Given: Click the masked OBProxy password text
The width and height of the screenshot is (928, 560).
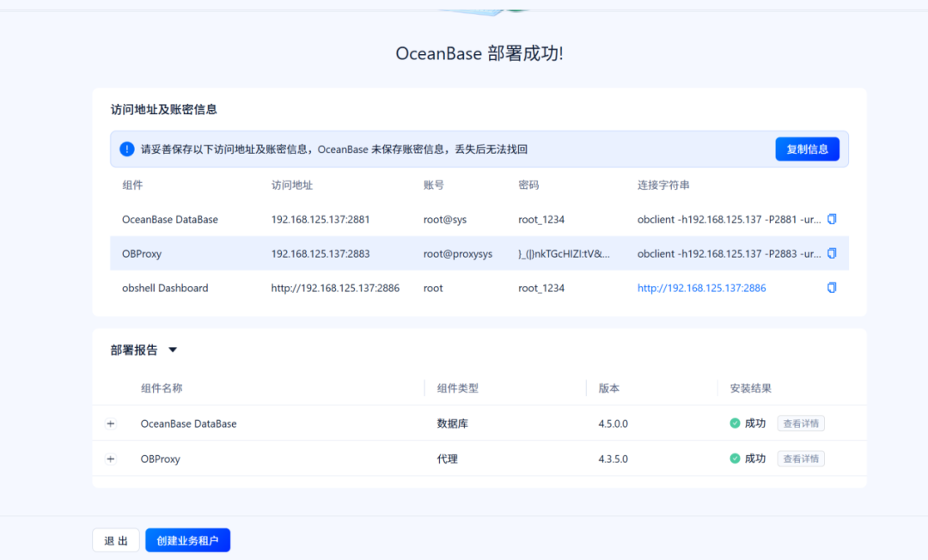Looking at the screenshot, I should click(563, 253).
